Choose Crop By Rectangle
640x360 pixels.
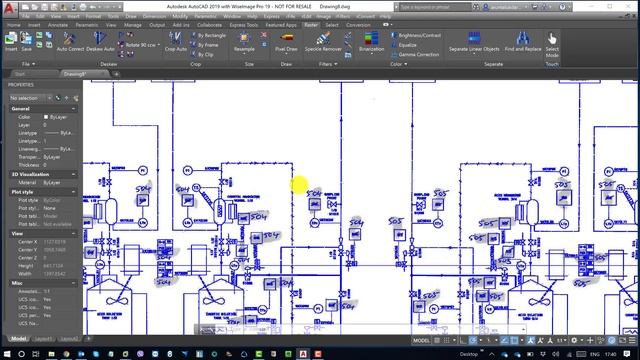click(208, 36)
